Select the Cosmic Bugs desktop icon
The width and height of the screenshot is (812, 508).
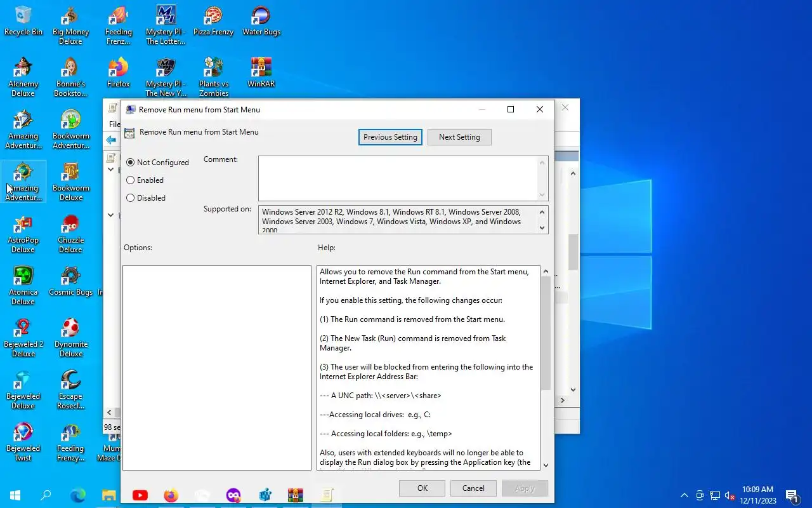click(70, 281)
